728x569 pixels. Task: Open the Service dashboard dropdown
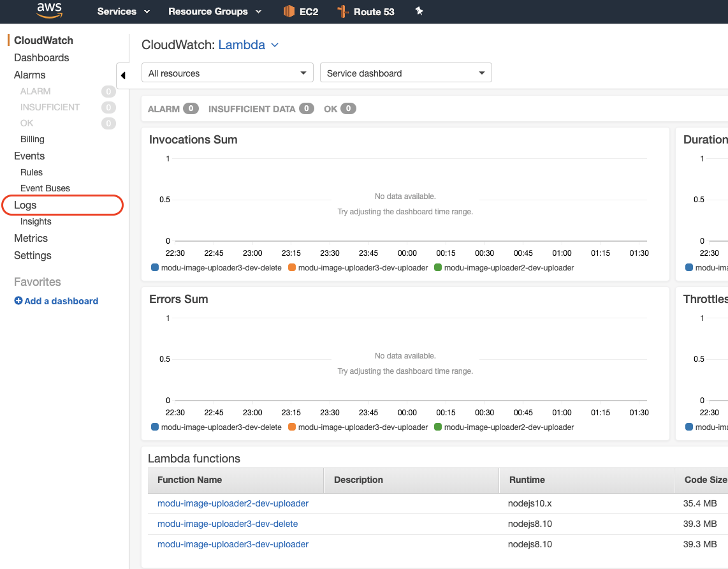click(406, 73)
